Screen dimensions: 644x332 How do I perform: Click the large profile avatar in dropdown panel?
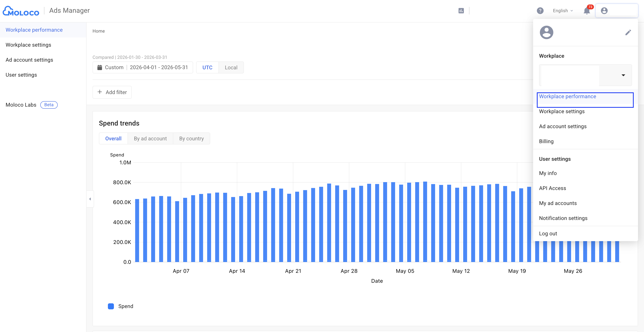546,32
